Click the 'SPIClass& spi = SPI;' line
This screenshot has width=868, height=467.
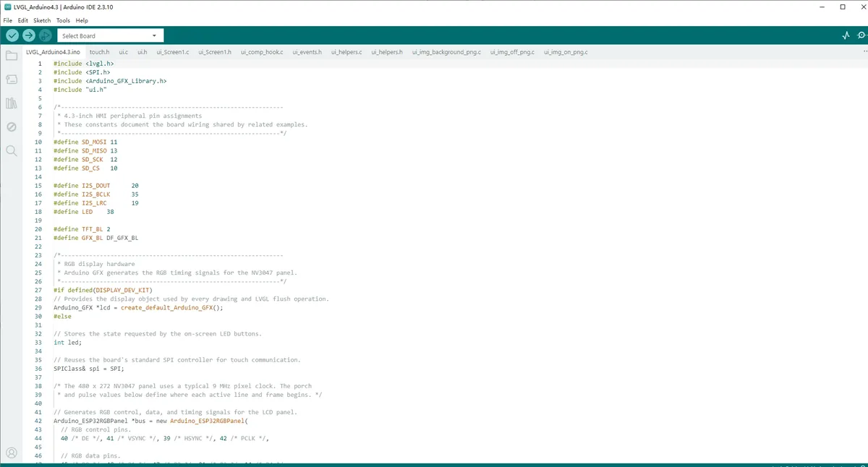click(89, 368)
